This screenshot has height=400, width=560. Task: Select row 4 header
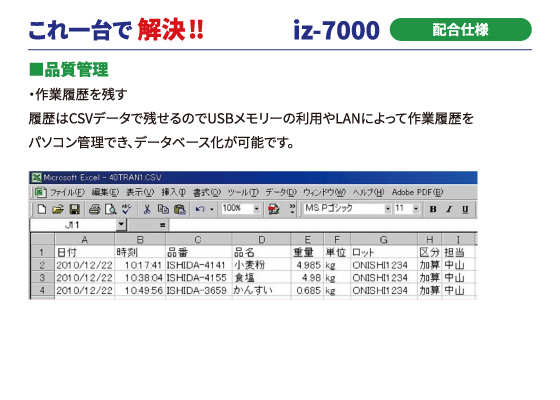pos(42,290)
